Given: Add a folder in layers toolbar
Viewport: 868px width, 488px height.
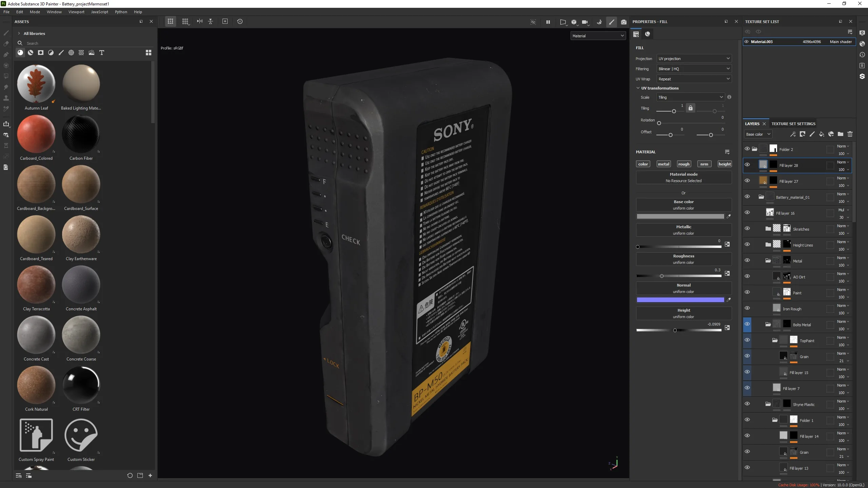Looking at the screenshot, I should (841, 134).
